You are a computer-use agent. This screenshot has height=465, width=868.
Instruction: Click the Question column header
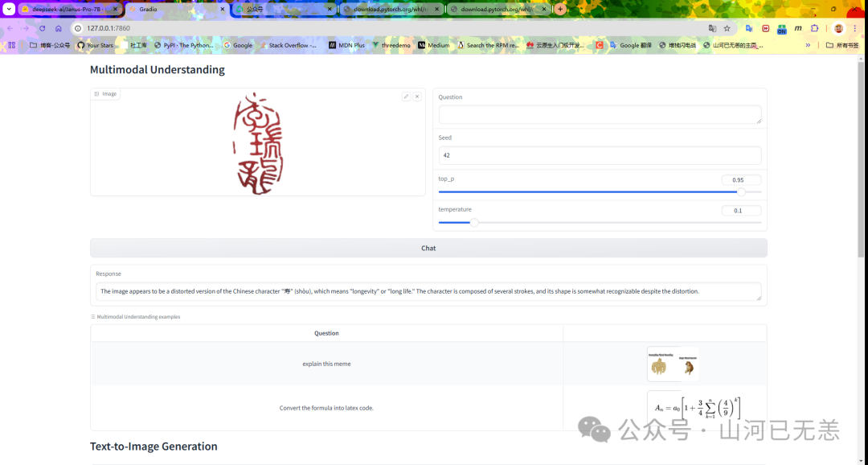tap(326, 333)
